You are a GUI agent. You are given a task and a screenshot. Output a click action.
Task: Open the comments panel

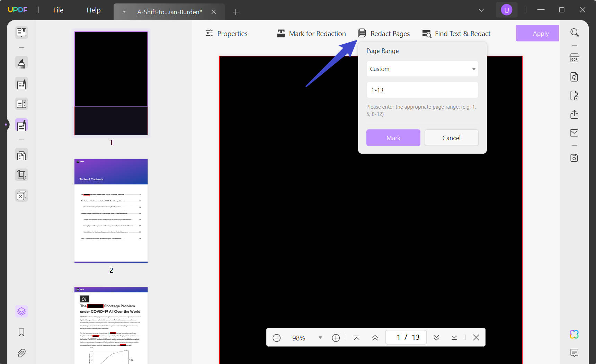point(574,353)
